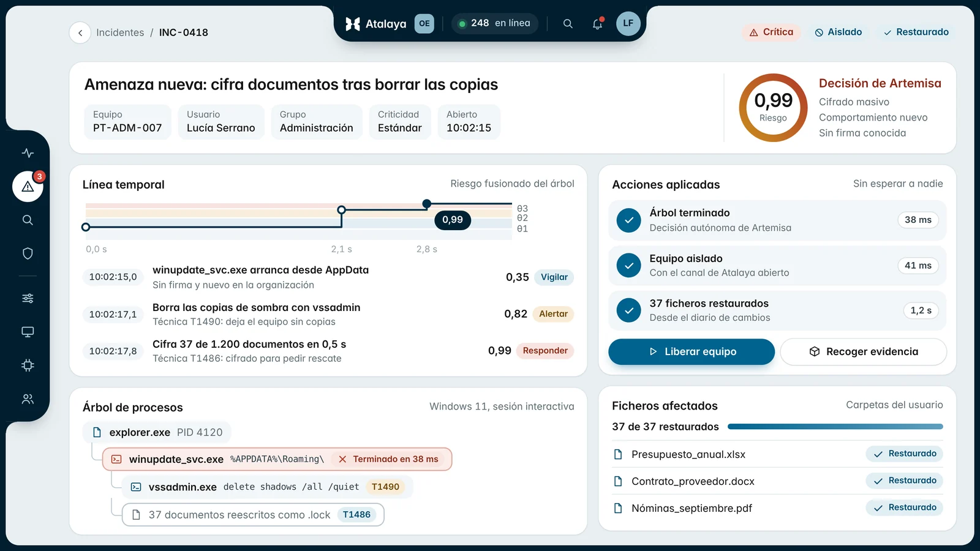Click checkmark icon for Equipo aislado
Screen dimensions: 980x551
(x=628, y=265)
